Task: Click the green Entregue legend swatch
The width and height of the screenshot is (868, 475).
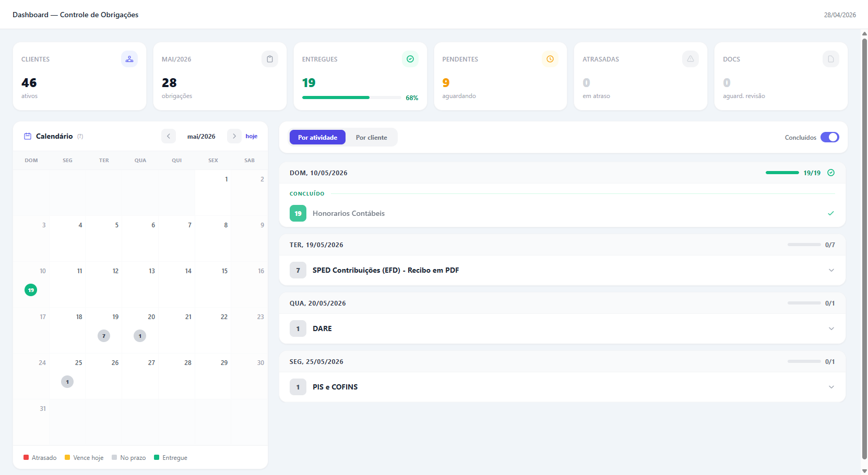Action: click(157, 457)
